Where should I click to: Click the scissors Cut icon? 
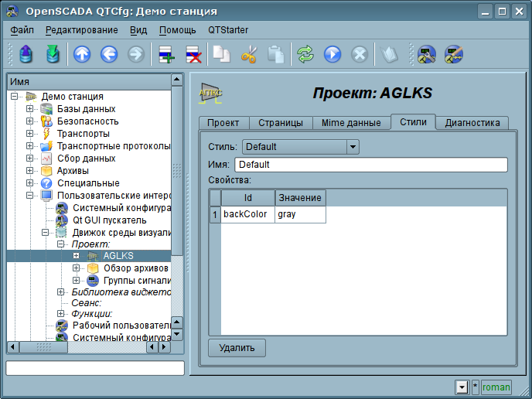click(249, 54)
